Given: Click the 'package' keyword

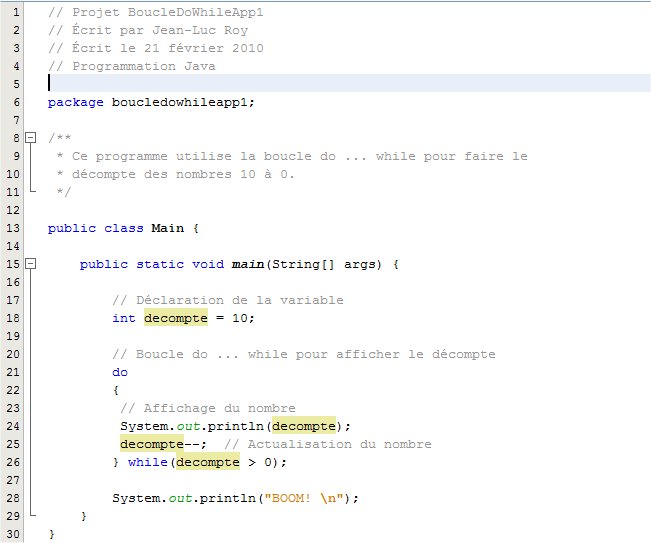Looking at the screenshot, I should click(76, 103).
